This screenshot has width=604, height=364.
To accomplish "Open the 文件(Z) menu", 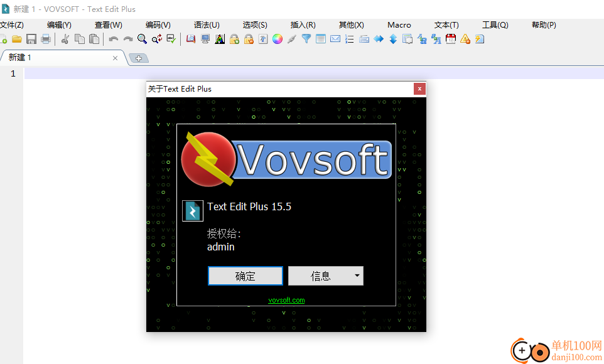I will 12,25.
